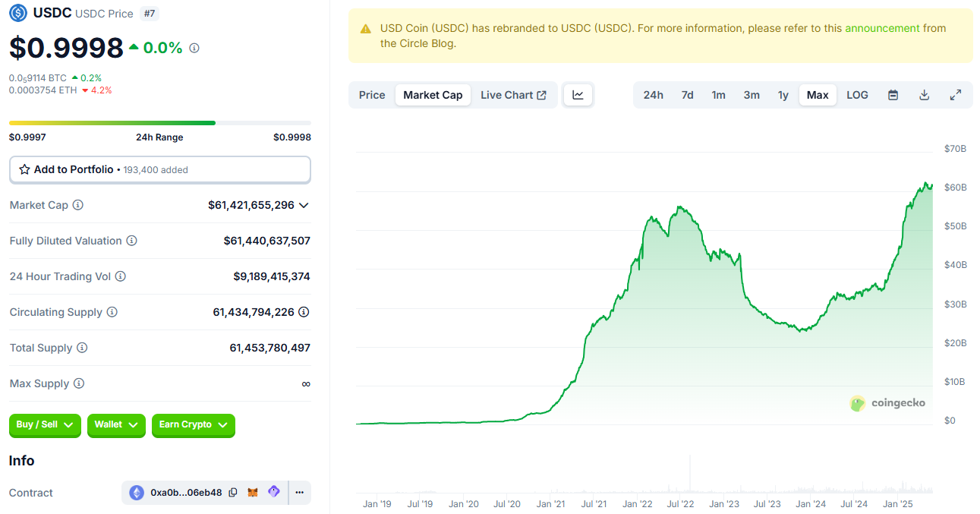
Task: Switch to the Price tab
Action: click(372, 95)
